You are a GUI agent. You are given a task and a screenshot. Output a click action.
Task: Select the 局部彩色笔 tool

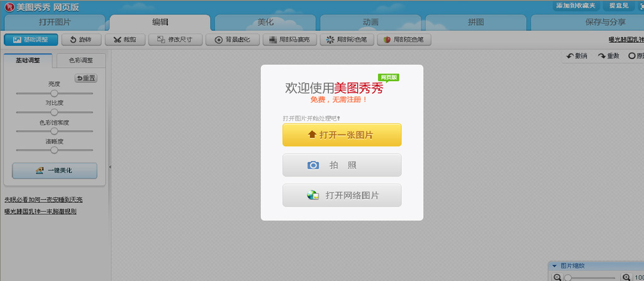[347, 40]
